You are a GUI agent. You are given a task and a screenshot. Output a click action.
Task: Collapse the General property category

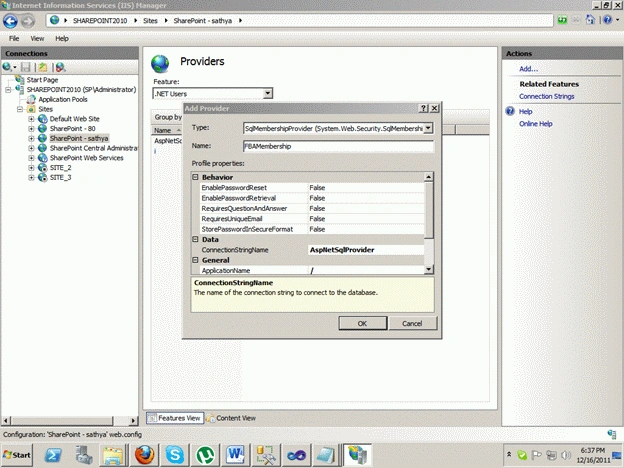(195, 260)
